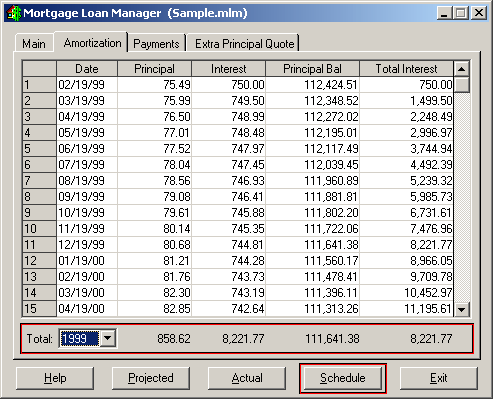Screen dimensions: 493x399
Task: Click the total interest value 4,492.39
Action: (406, 165)
